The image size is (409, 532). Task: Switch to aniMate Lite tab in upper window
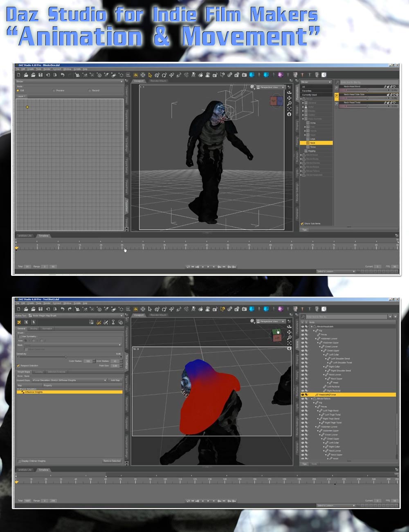[x=25, y=236]
